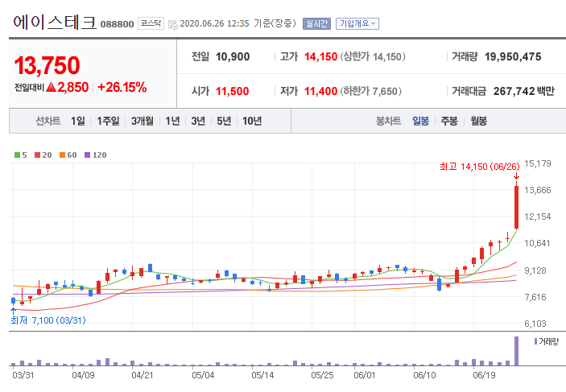Click the 거래대금 value 267,742
This screenshot has width=566, height=392.
tap(514, 91)
